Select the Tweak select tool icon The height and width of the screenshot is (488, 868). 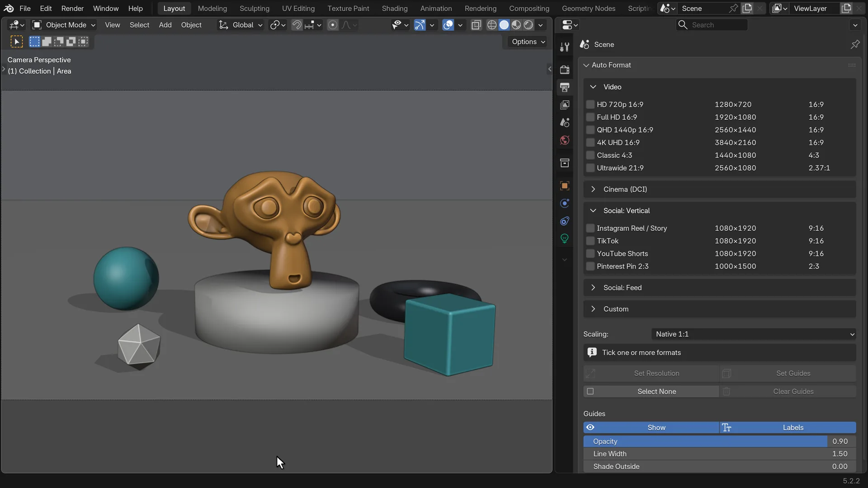click(17, 42)
